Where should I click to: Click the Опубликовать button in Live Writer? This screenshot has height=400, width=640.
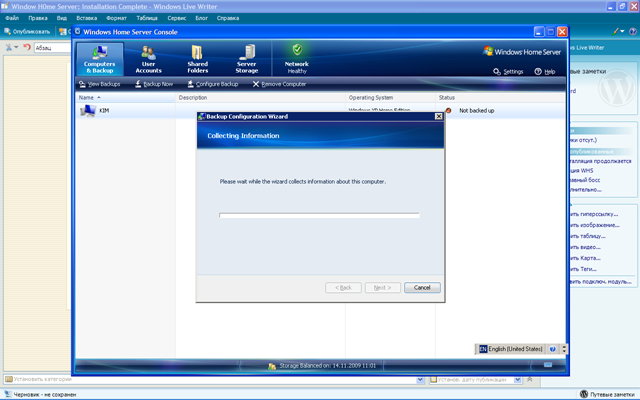tap(27, 31)
